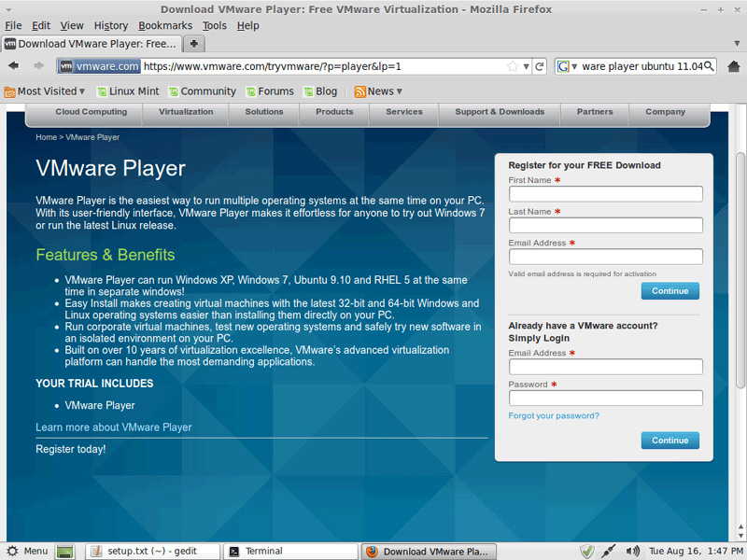Click Download VMware Player taskbar button

[429, 552]
